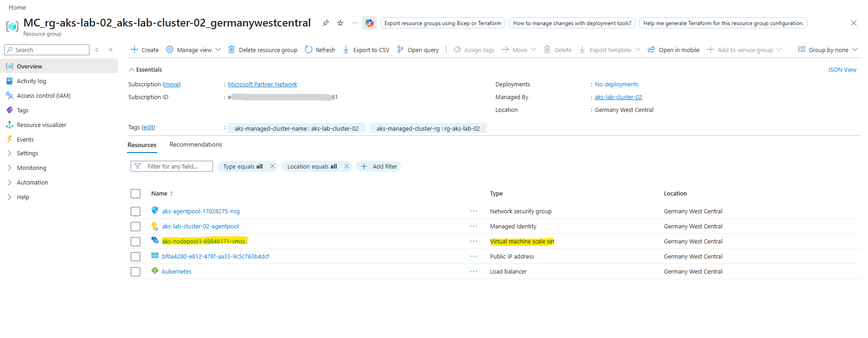868x338 pixels.
Task: Open query in Resource Graph
Action: [418, 50]
